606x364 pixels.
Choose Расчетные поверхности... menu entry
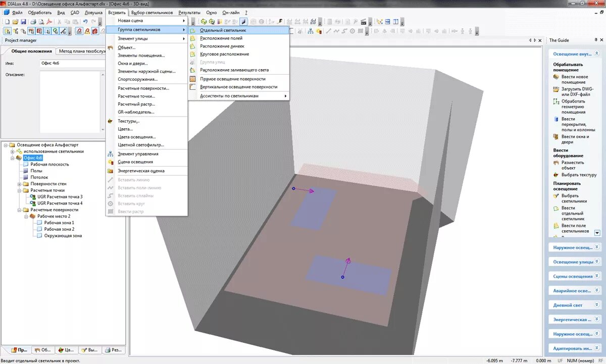[146, 88]
